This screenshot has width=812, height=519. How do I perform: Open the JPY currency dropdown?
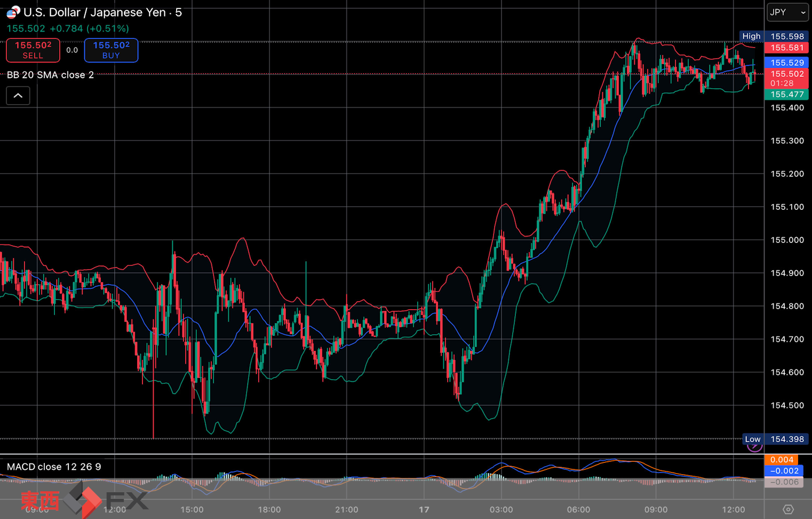click(787, 12)
